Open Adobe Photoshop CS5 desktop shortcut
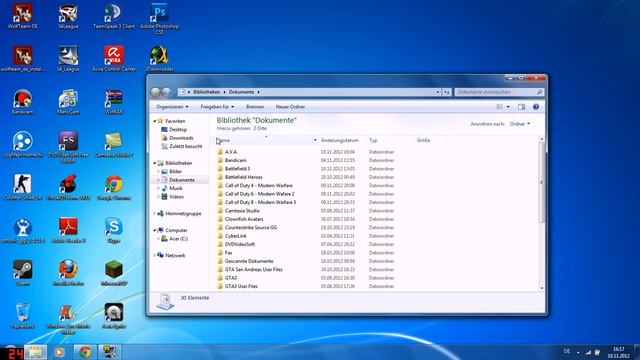640x360 pixels. pyautogui.click(x=159, y=18)
